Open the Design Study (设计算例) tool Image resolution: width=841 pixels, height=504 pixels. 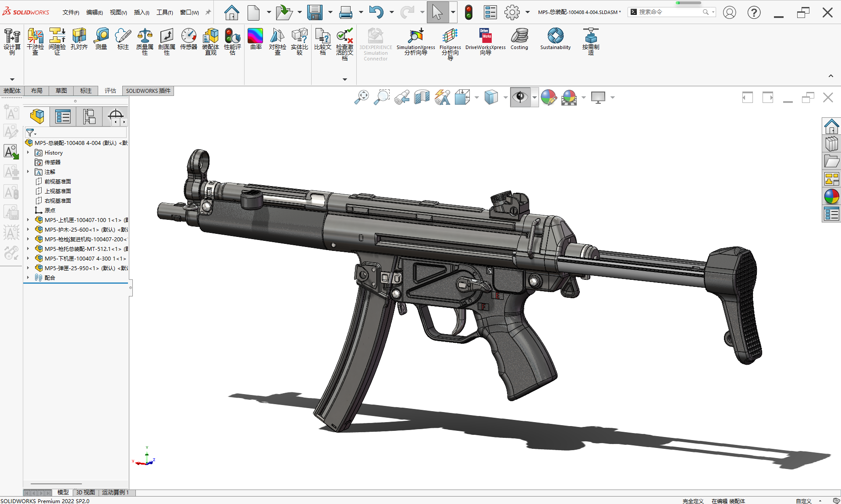tap(12, 42)
